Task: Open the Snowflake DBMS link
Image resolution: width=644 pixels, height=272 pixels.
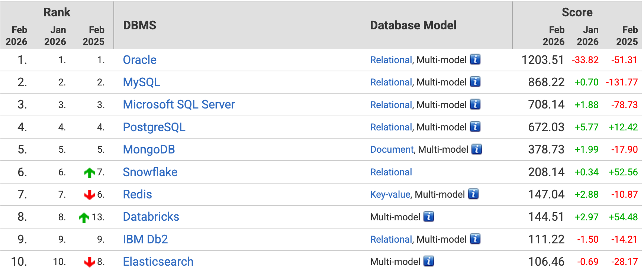Action: 150,172
